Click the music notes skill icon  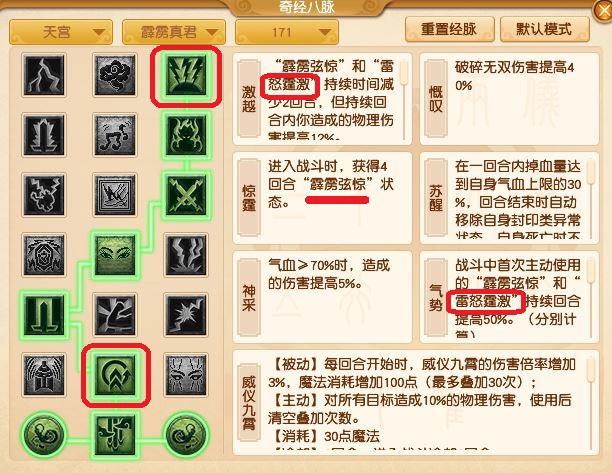[x=115, y=135]
